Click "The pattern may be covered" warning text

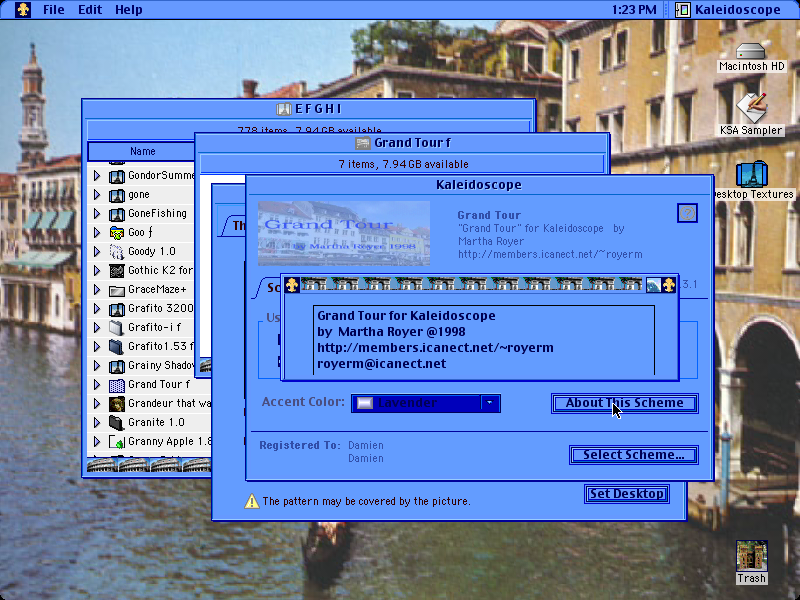tap(366, 501)
